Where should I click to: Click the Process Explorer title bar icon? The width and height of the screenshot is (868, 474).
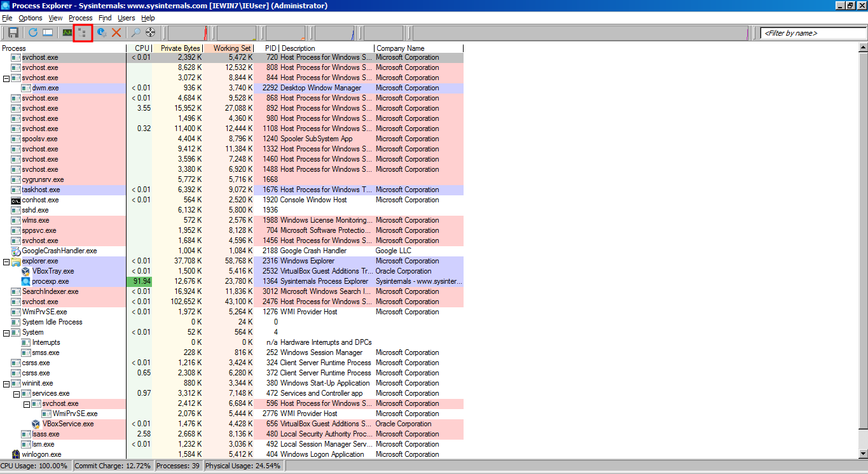[x=6, y=6]
